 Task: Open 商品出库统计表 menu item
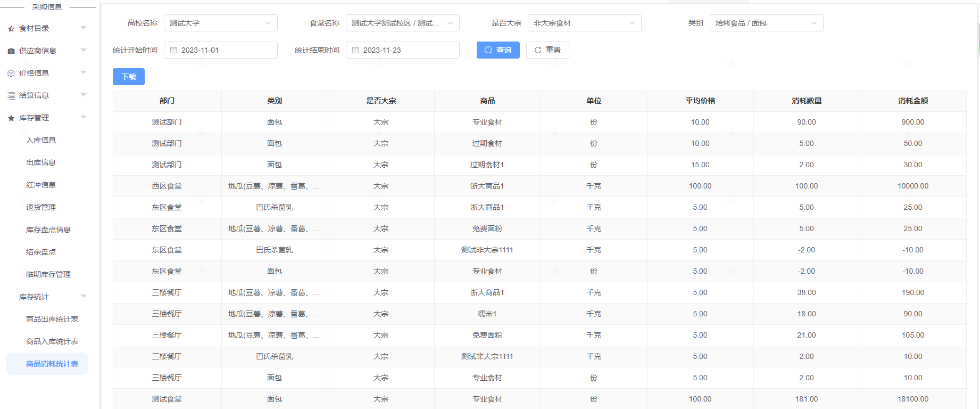[52, 319]
